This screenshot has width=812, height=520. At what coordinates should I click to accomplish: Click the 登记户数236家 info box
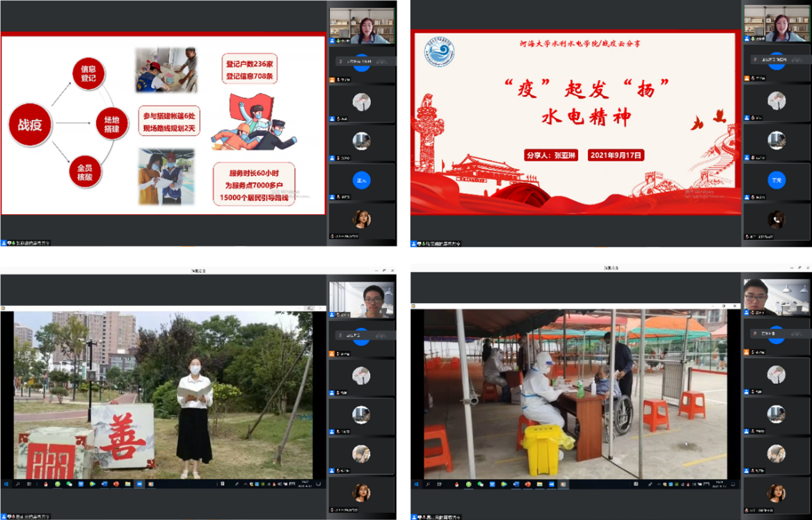pyautogui.click(x=250, y=68)
